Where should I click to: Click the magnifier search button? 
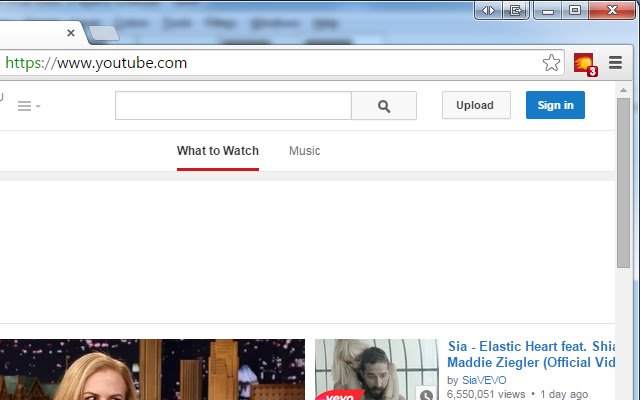coord(384,106)
